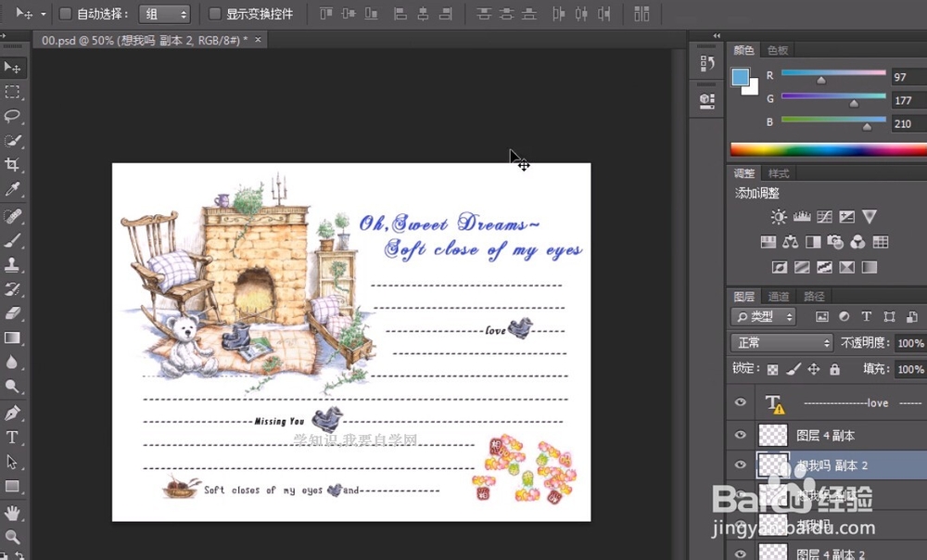Screen dimensions: 927x560
Task: Add Exposure adjustment
Action: [x=846, y=217]
